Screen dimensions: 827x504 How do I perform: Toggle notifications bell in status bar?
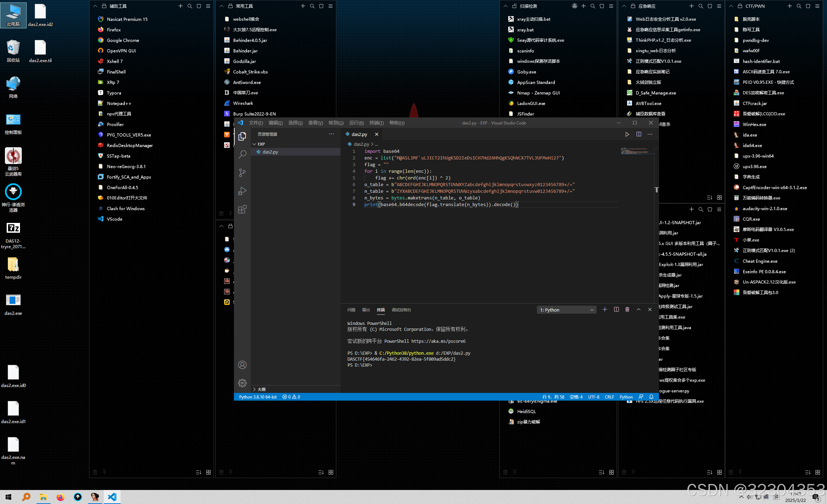[x=651, y=397]
